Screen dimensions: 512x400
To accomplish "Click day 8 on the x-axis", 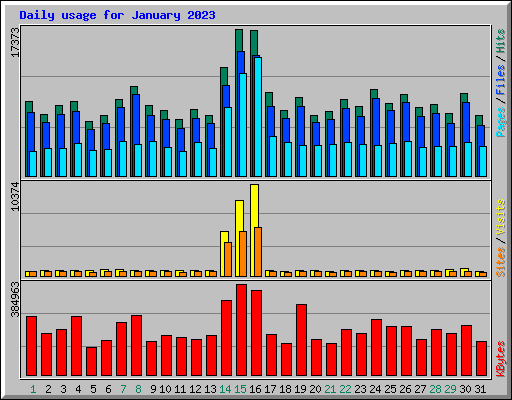I will (x=138, y=389).
